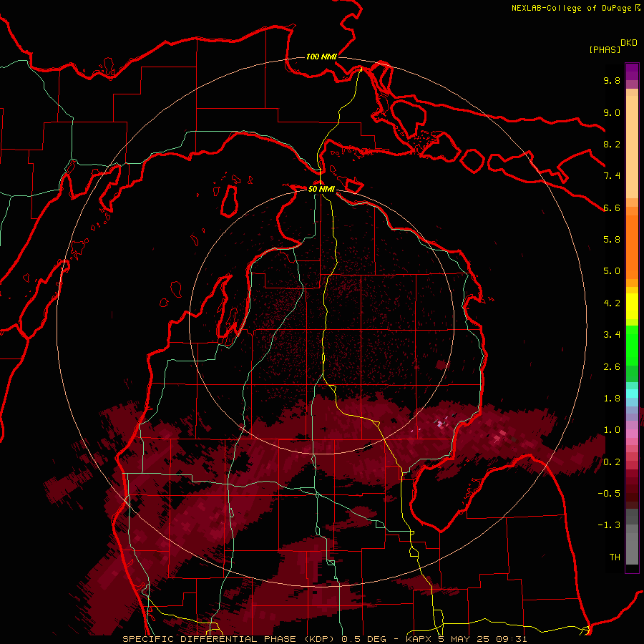Click the peach 8.2 segment of color scale
This screenshot has width=644, height=644.
(x=632, y=148)
